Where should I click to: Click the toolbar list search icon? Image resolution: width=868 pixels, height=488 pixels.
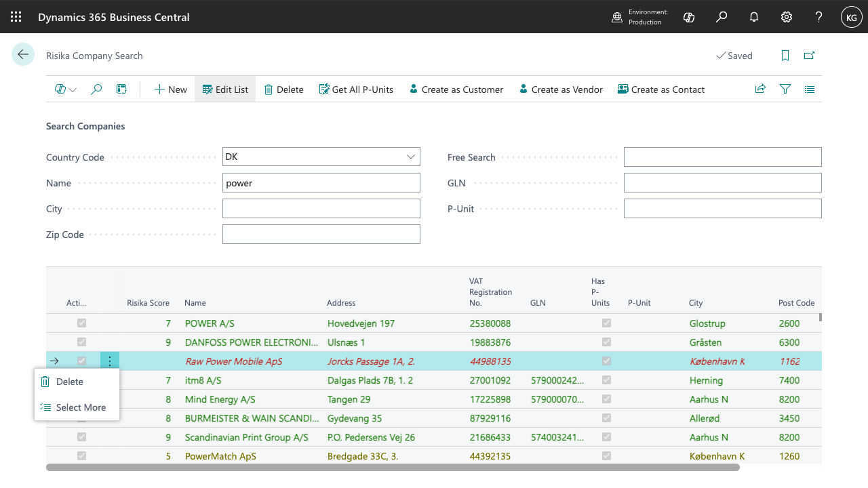pos(96,89)
